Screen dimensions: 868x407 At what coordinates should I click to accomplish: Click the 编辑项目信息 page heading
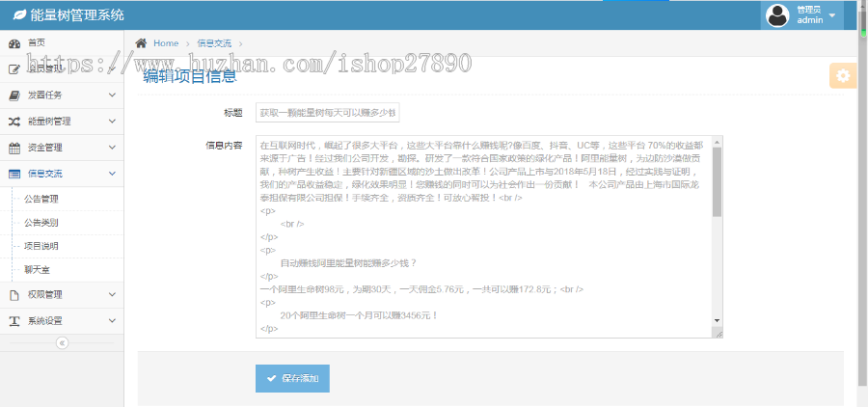[x=190, y=76]
